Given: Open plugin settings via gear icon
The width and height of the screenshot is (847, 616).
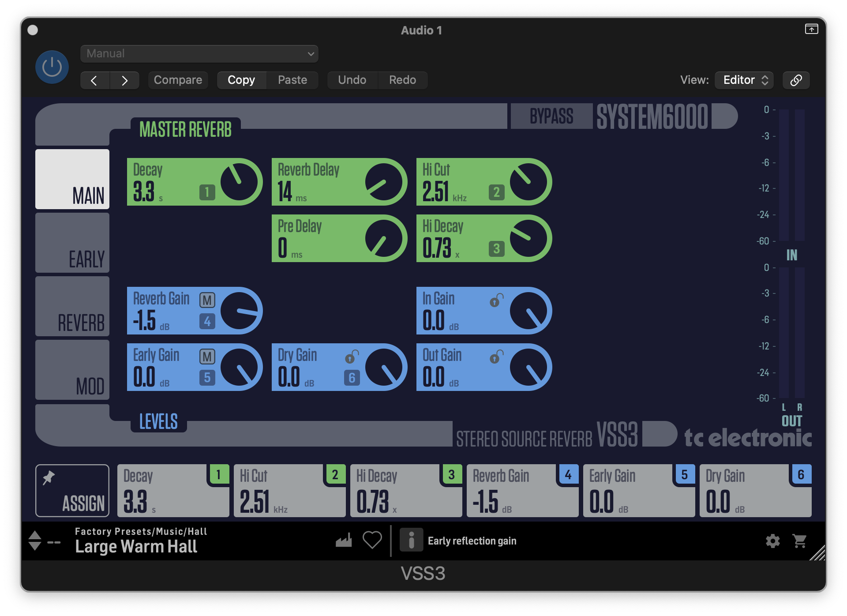Looking at the screenshot, I should coord(773,541).
